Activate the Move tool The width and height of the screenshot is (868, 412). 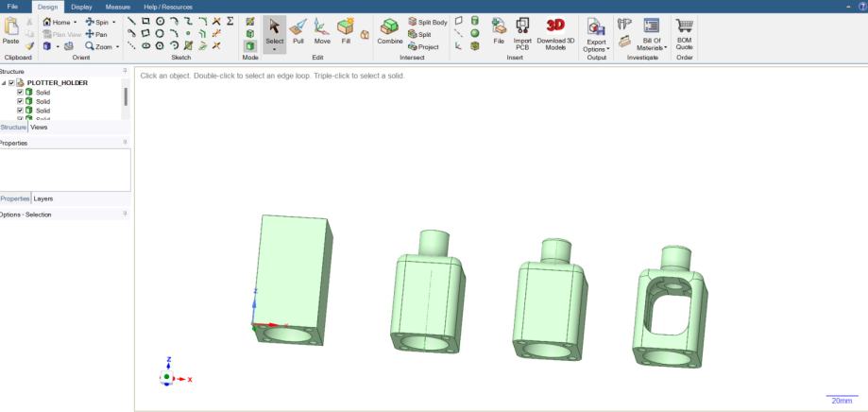tap(322, 31)
